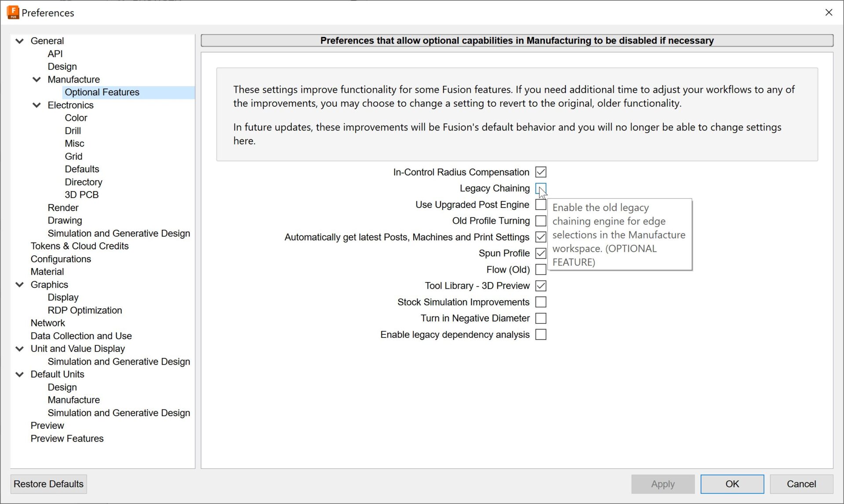Open the Preview Features page
The image size is (844, 504).
click(x=67, y=439)
